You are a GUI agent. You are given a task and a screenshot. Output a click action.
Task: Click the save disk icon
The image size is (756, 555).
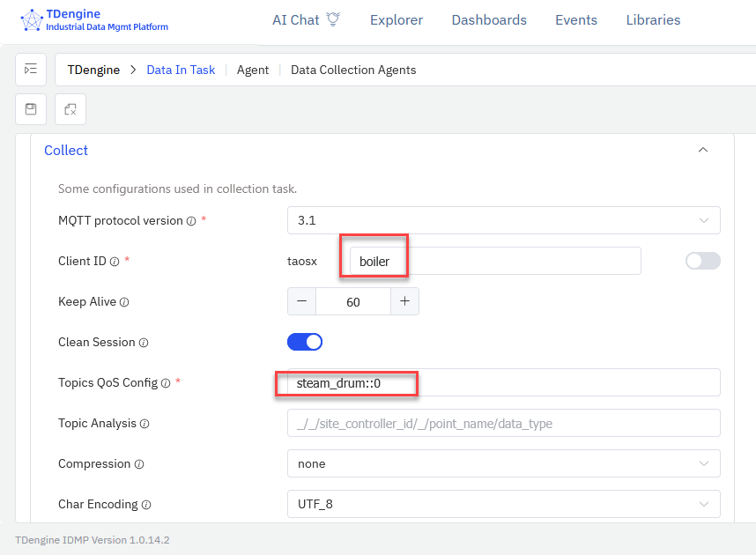pyautogui.click(x=31, y=109)
